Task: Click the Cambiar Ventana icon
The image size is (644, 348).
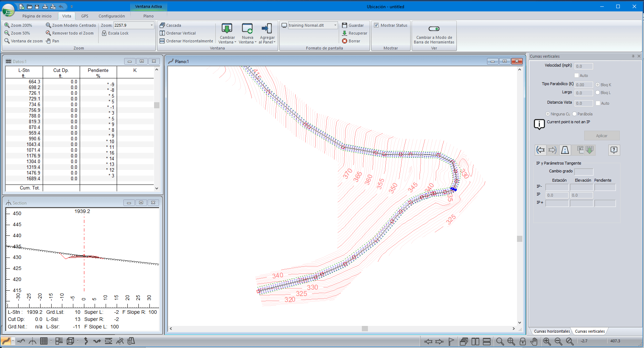Action: coord(227,28)
